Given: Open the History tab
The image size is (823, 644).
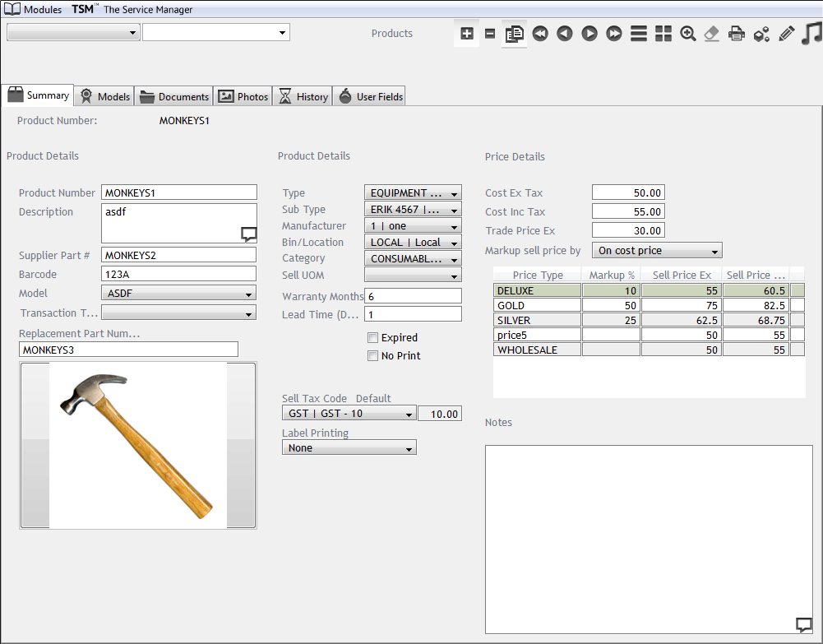Looking at the screenshot, I should point(303,96).
